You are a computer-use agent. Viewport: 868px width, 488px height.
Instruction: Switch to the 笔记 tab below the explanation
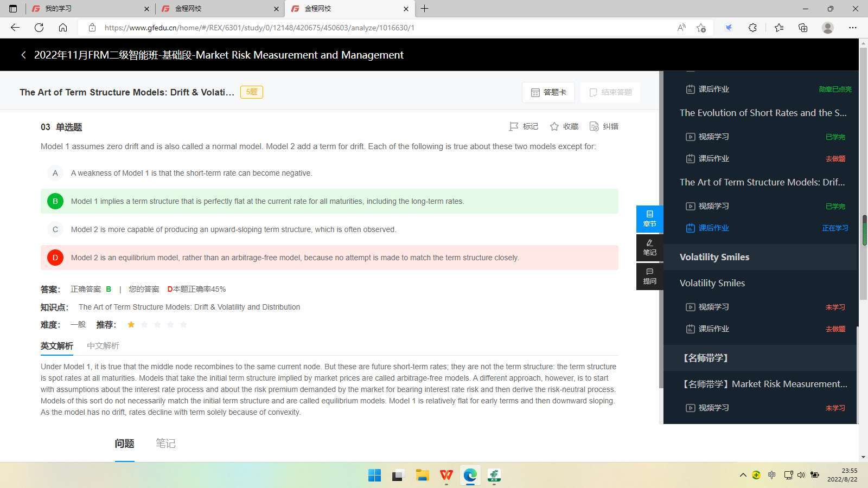pos(165,444)
